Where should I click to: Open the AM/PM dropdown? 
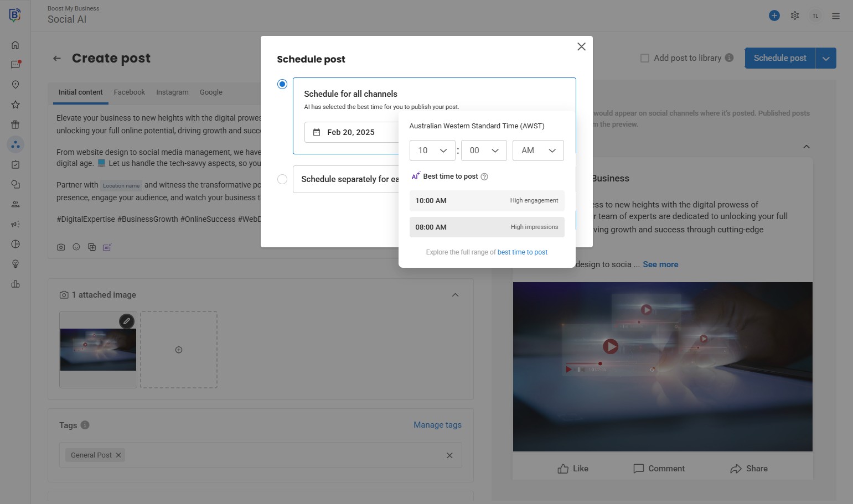(538, 150)
